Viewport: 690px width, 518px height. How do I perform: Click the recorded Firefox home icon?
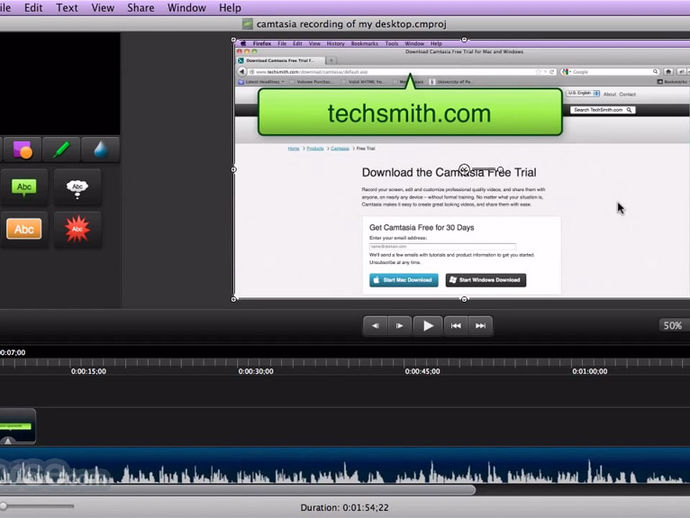668,71
